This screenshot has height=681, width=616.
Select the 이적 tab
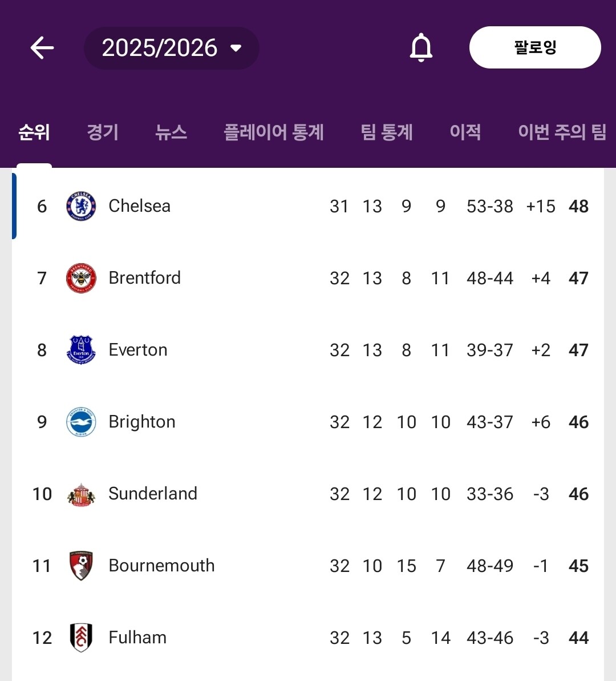pyautogui.click(x=465, y=132)
